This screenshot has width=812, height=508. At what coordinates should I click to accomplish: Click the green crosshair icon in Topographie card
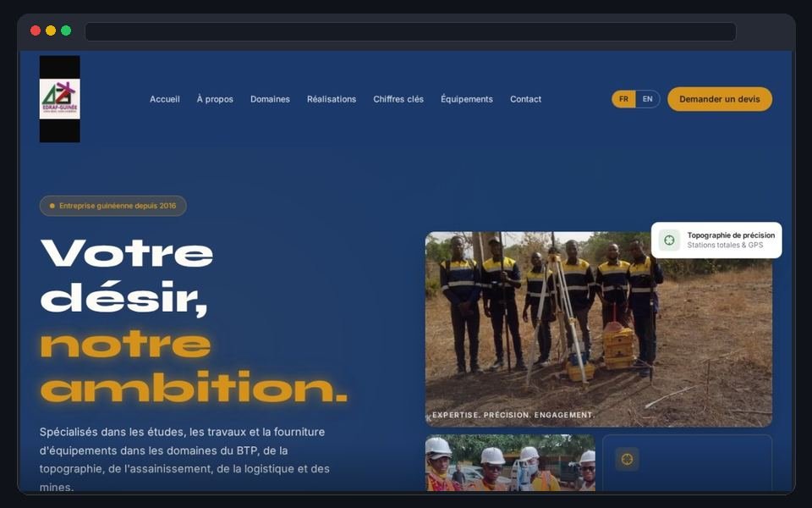[669, 240]
